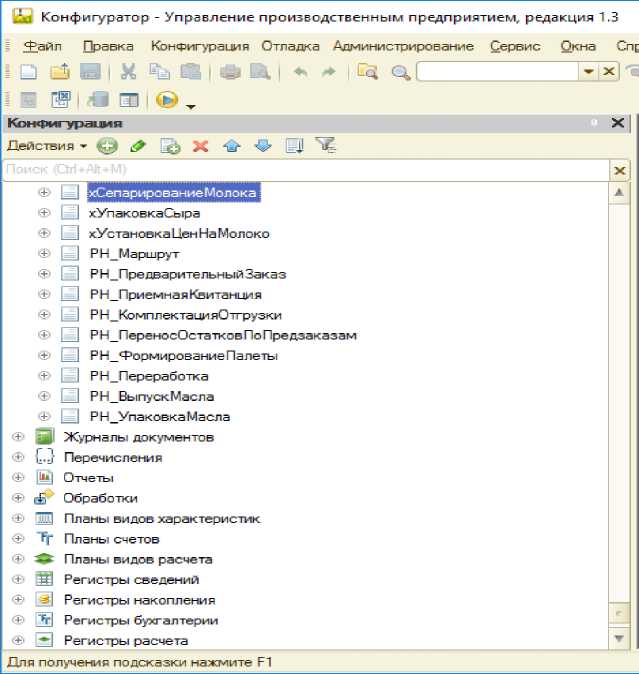Viewport: 639px width, 674px height.
Task: Click the green Add object icon
Action: (x=107, y=146)
